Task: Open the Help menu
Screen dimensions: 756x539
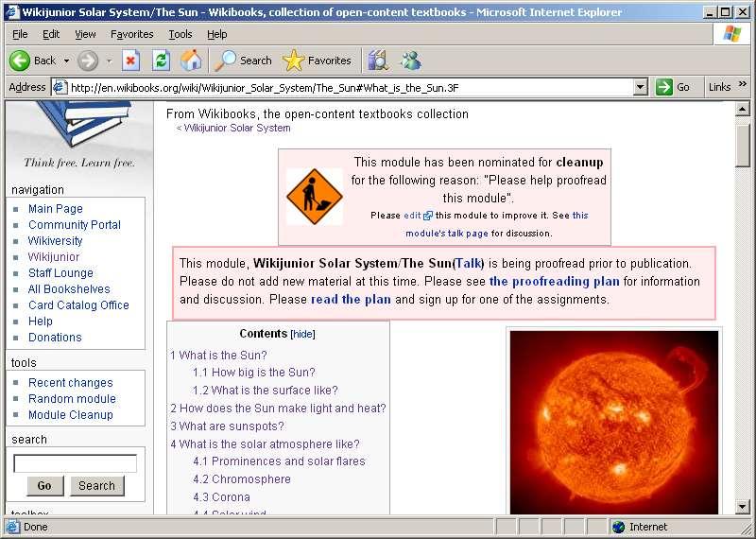Action: pos(217,34)
